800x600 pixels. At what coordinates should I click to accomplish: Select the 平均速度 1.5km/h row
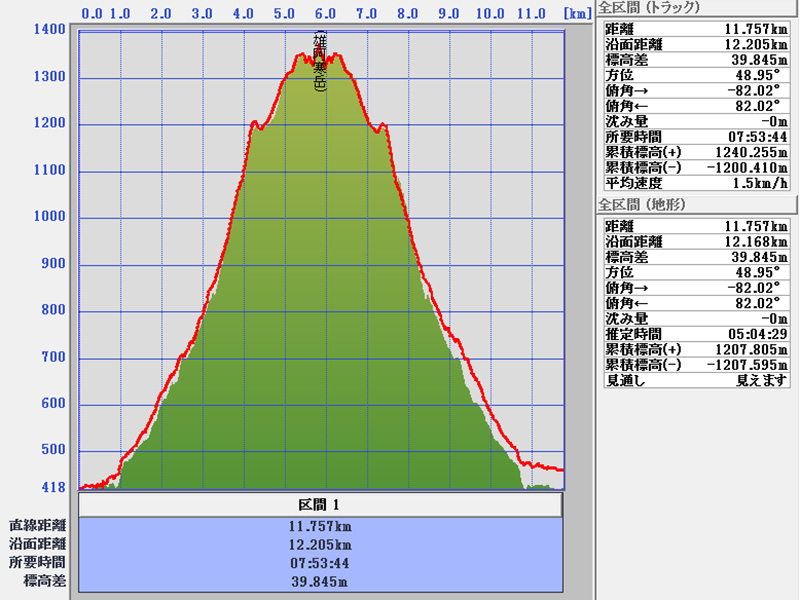tap(696, 183)
